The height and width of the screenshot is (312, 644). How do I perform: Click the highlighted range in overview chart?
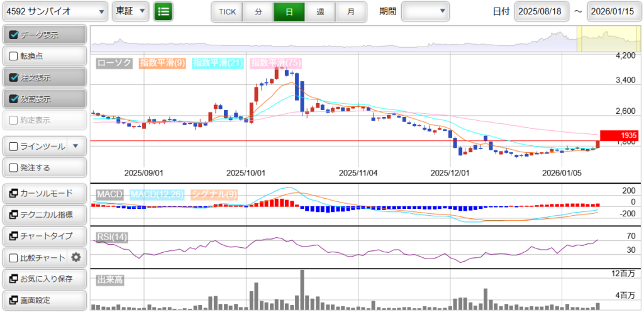(x=608, y=39)
